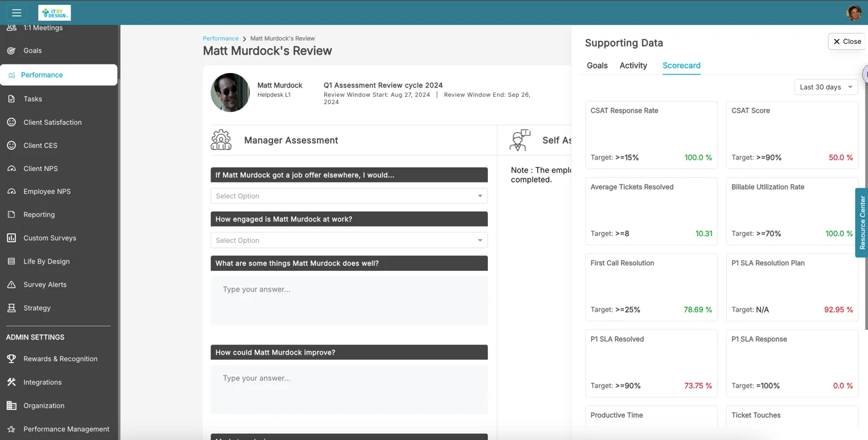Viewport: 868px width, 440px height.
Task: Click the Performance Management star icon
Action: [x=12, y=429]
